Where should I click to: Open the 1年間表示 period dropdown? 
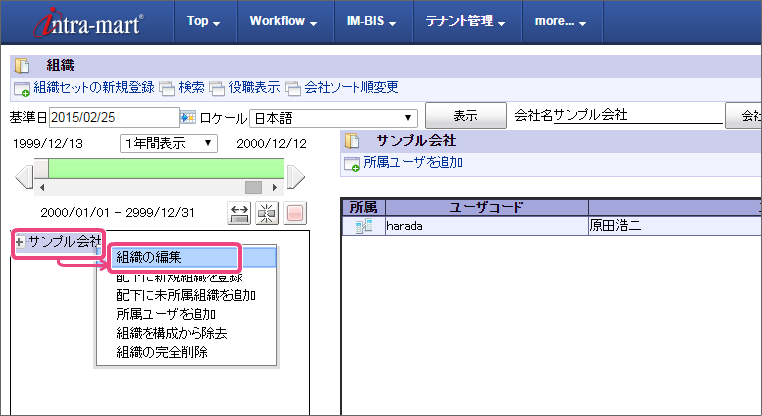(x=168, y=143)
